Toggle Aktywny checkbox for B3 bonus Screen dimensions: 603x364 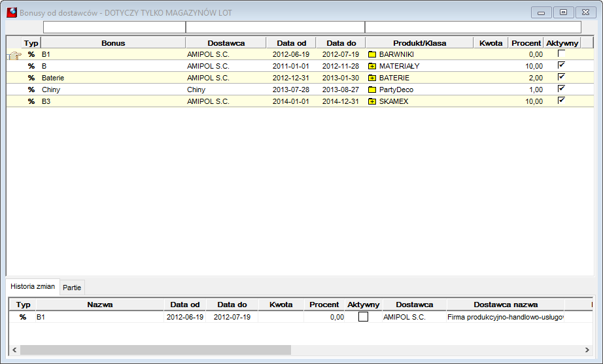561,101
